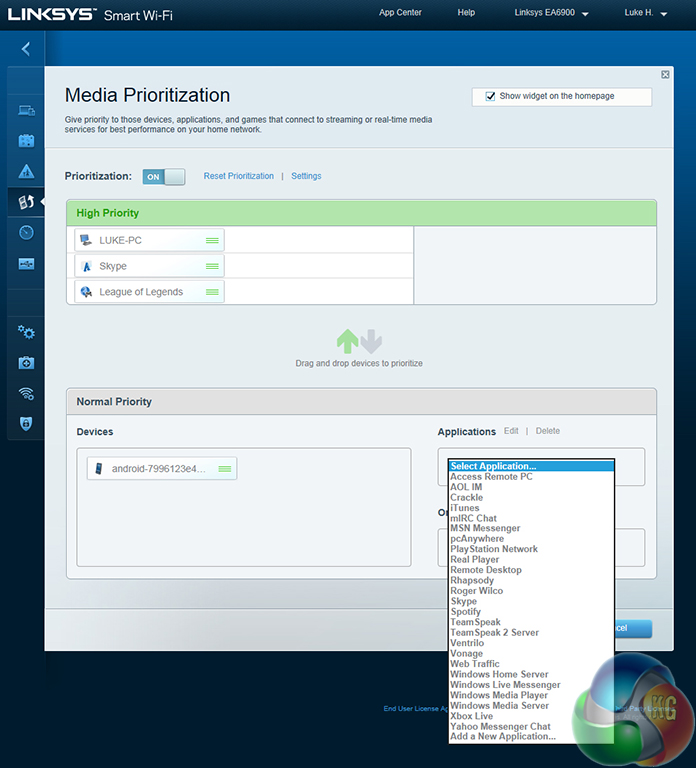
Task: Click Edit next to Applications
Action: point(511,431)
